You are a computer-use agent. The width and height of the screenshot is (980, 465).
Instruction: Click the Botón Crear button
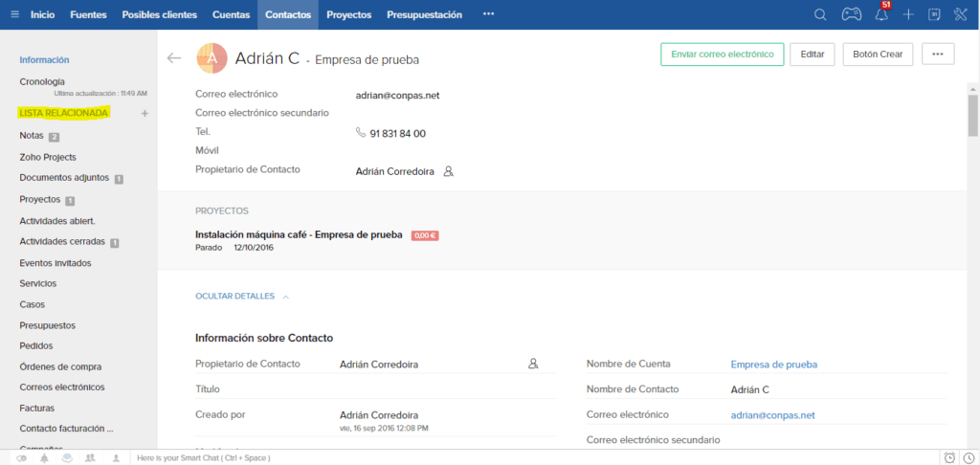[x=878, y=54]
